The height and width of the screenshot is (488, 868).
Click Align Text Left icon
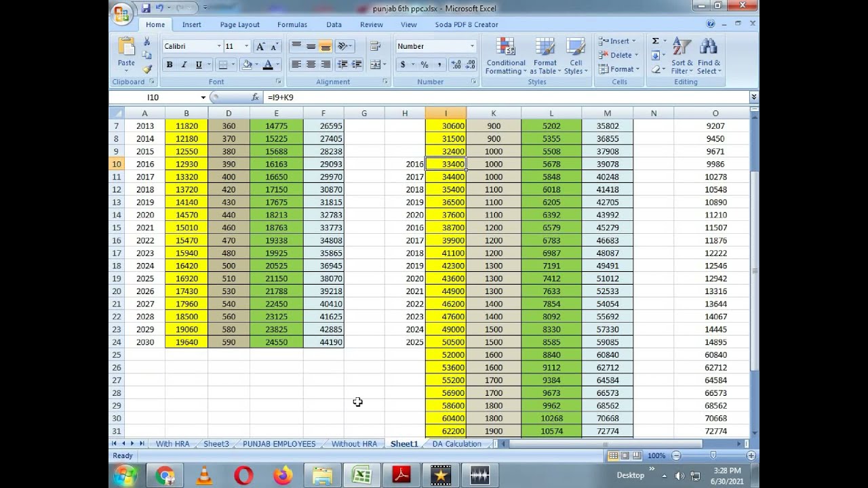click(296, 64)
